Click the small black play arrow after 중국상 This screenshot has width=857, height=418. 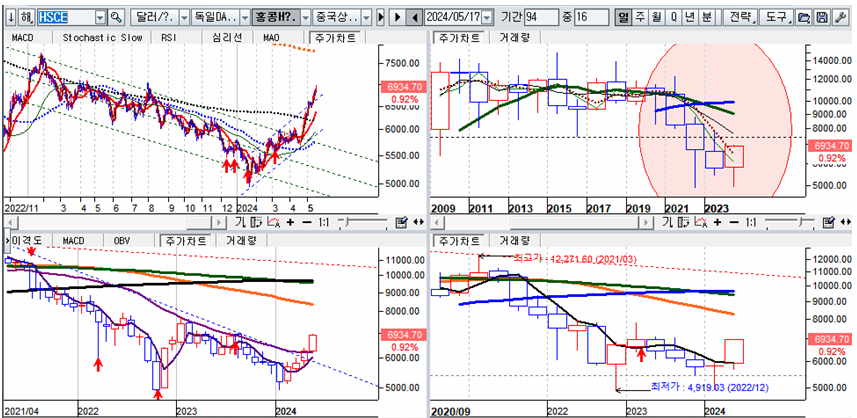pos(380,17)
